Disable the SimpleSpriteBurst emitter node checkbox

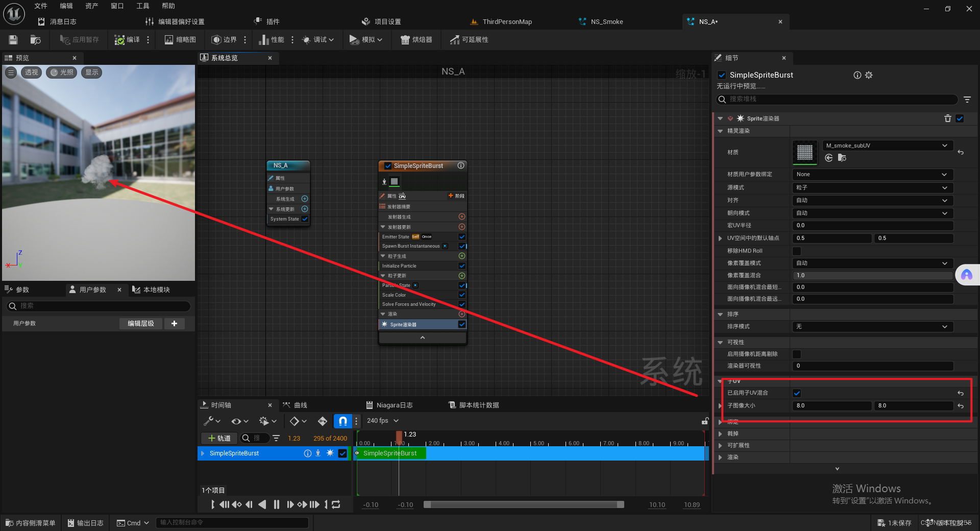click(388, 166)
